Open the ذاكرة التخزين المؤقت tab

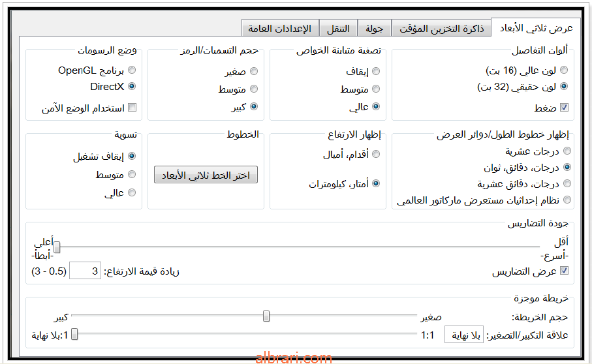click(441, 28)
